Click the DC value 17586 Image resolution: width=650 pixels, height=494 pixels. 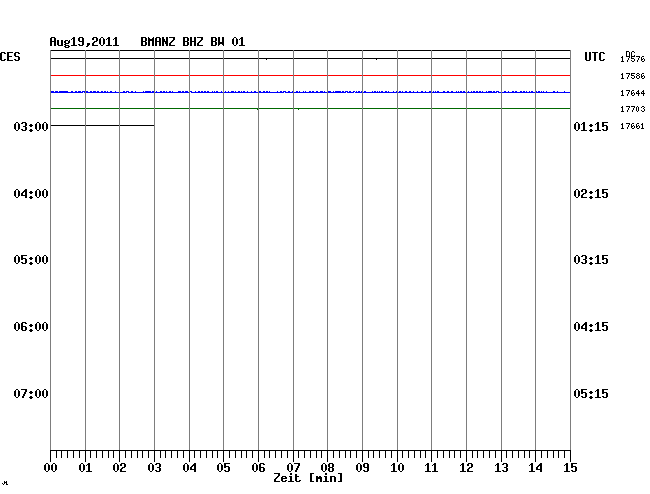point(633,76)
